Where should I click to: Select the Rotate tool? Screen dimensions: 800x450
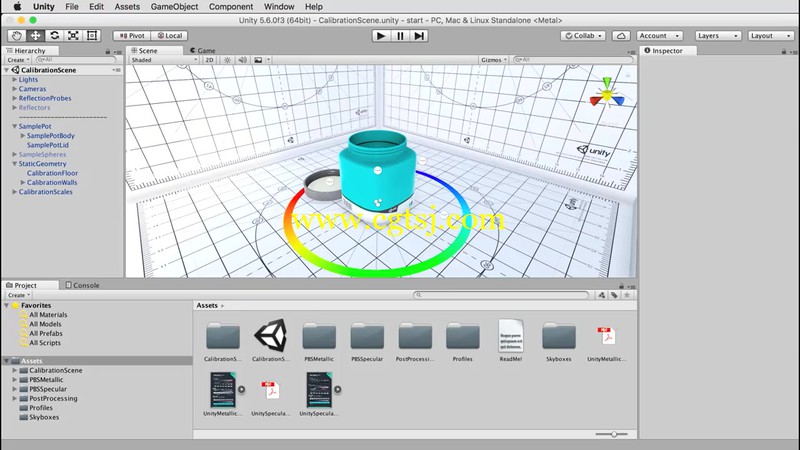pos(54,36)
